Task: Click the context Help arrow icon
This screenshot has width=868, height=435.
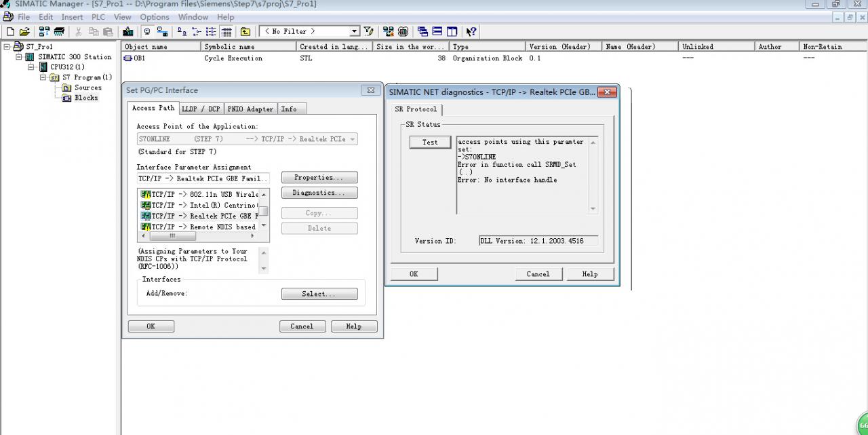Action: (x=472, y=31)
